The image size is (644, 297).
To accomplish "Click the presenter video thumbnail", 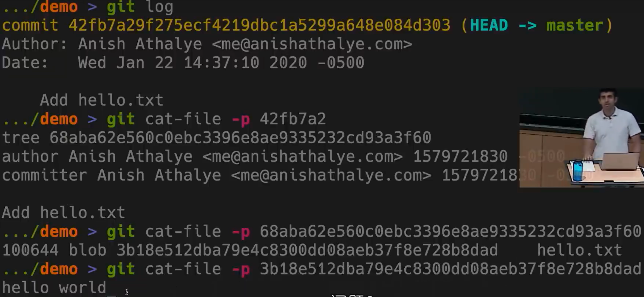I will [x=582, y=138].
